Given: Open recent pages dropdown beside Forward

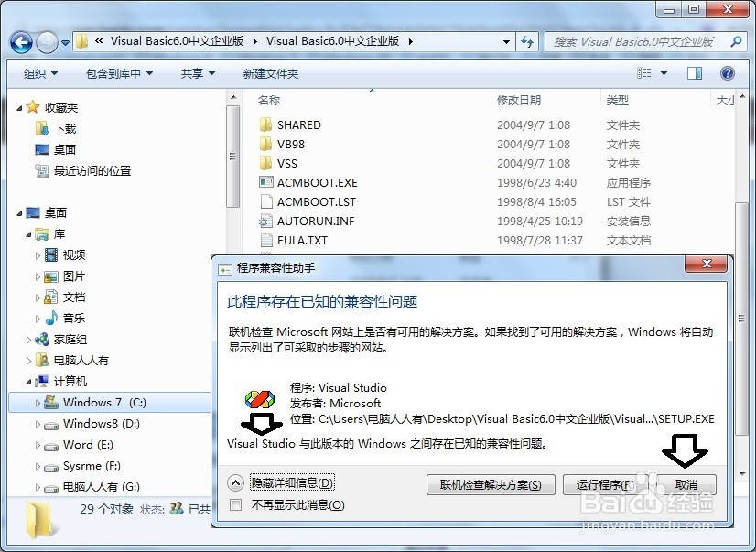Looking at the screenshot, I should click(x=65, y=43).
